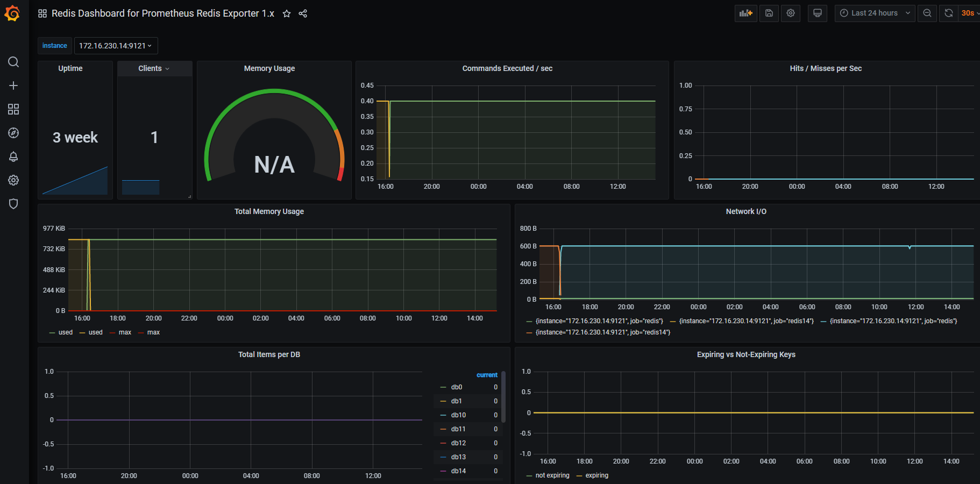Sort legend by 'current' column header
This screenshot has width=980, height=484.
(x=487, y=375)
